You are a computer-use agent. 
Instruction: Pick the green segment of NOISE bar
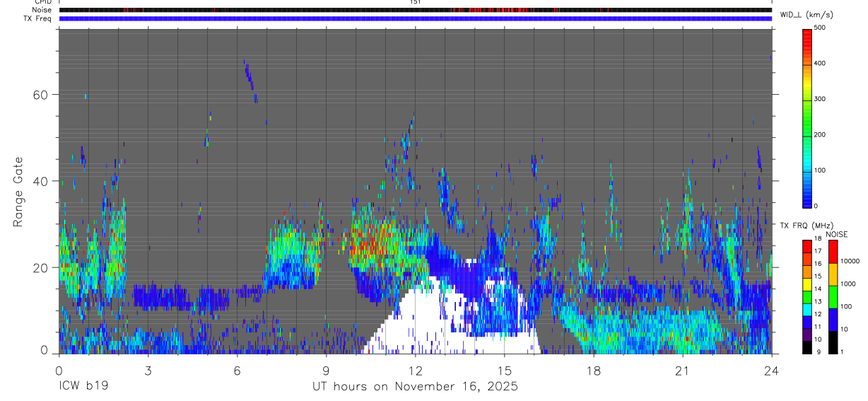tap(833, 296)
